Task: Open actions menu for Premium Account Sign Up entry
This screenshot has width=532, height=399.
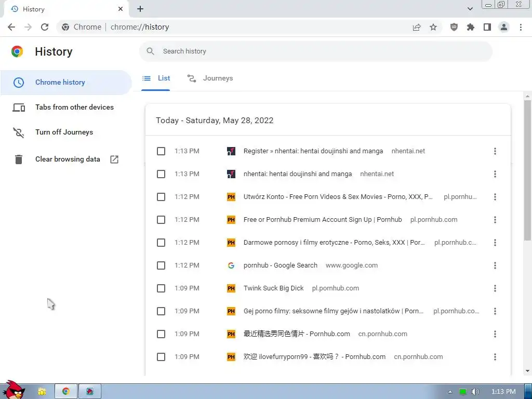Action: pos(495,220)
